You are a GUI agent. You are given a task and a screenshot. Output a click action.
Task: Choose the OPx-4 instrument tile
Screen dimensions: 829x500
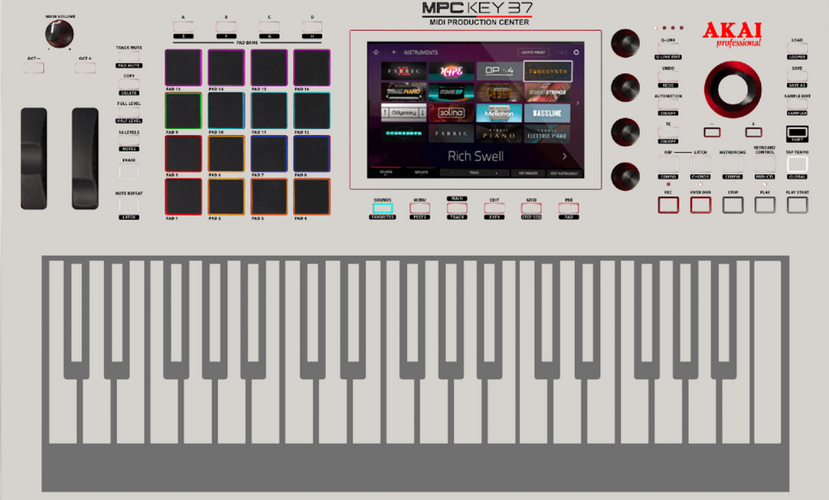point(499,71)
